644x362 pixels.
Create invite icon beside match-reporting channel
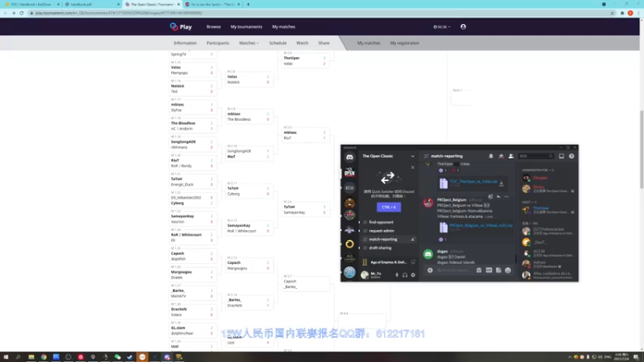[x=413, y=239]
